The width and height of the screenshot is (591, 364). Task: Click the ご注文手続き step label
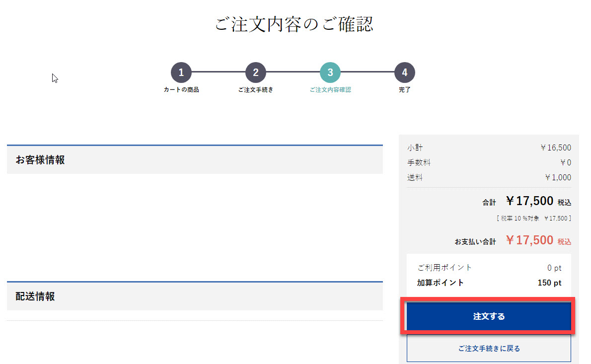256,90
